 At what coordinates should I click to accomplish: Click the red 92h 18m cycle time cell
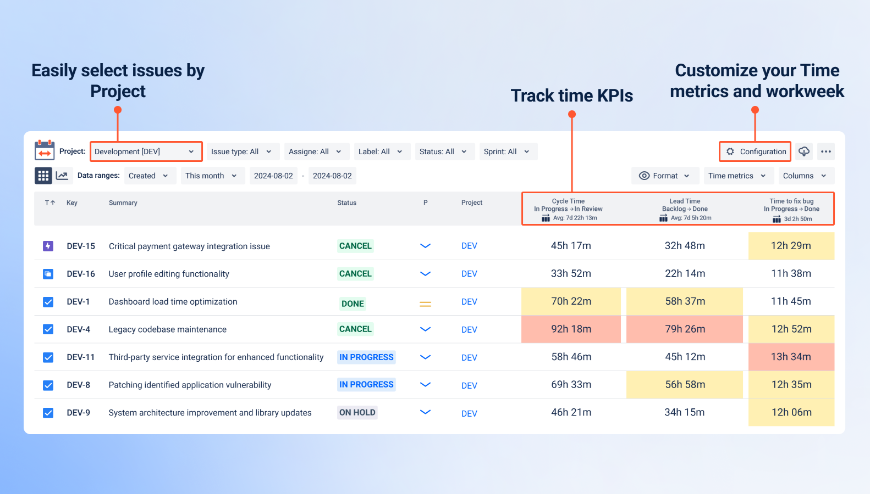click(571, 329)
